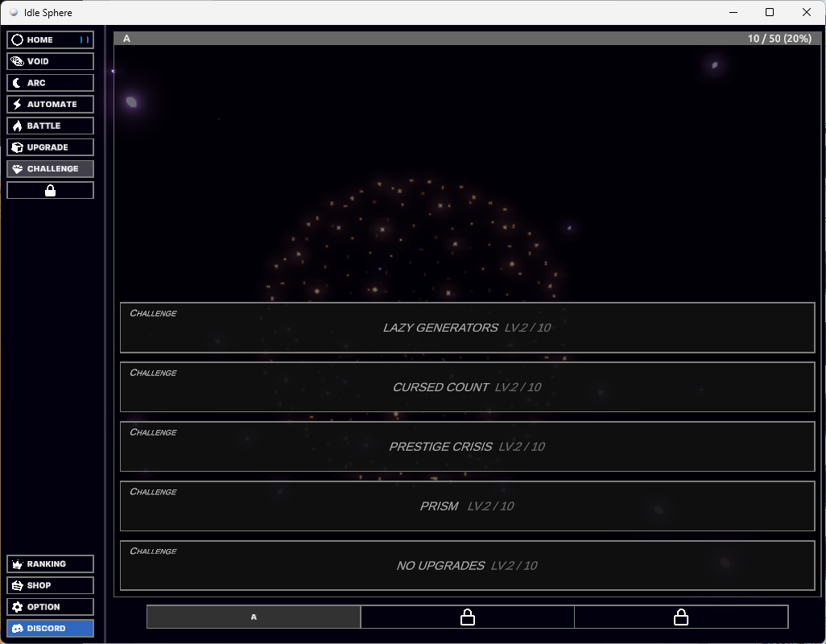This screenshot has height=644, width=826.
Task: Click the gear OPTION icon
Action: [16, 606]
